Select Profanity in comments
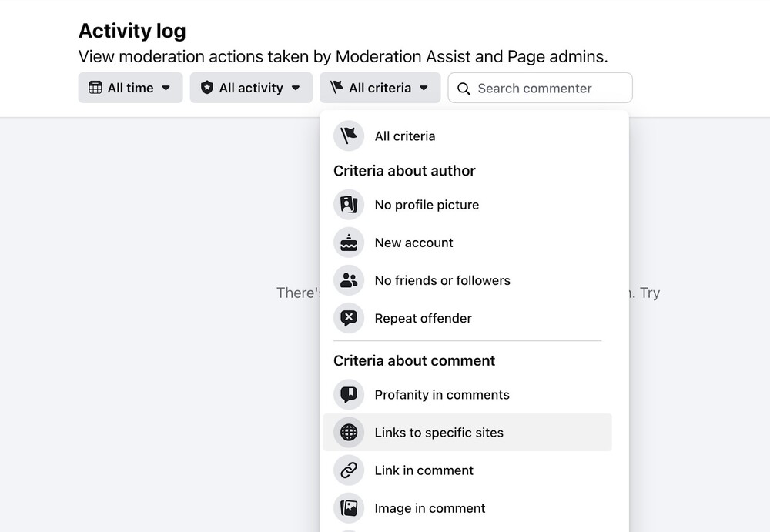The image size is (770, 532). (467, 394)
